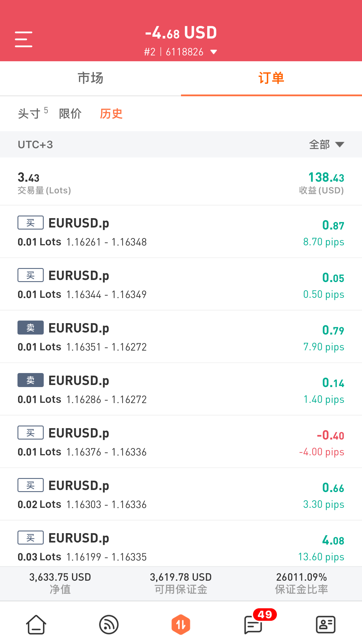Switch to the 市场 tab
The height and width of the screenshot is (644, 362).
90,78
